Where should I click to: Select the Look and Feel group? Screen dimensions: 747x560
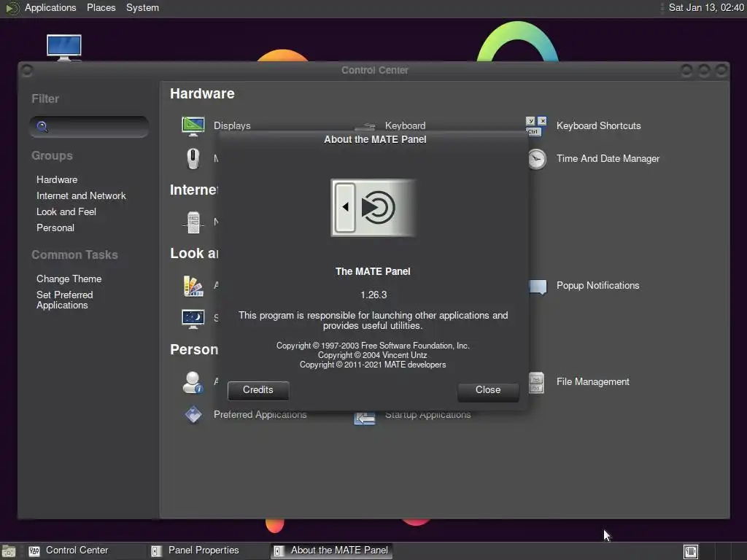click(x=66, y=212)
